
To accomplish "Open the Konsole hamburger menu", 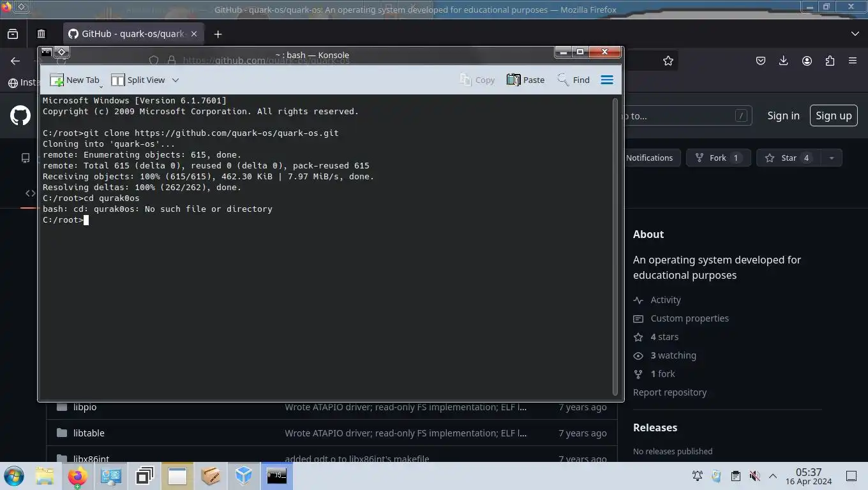I will click(x=607, y=80).
